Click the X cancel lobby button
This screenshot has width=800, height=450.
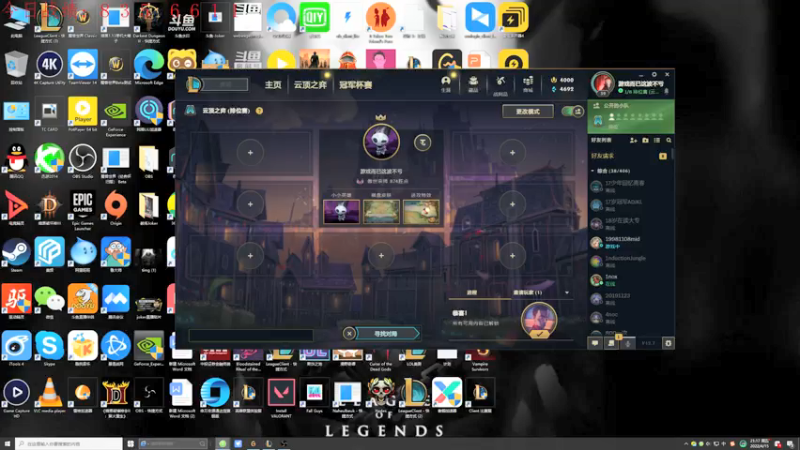[349, 334]
